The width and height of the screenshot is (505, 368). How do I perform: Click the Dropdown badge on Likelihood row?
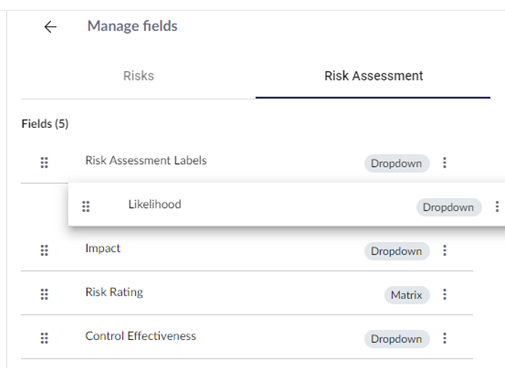(x=449, y=207)
